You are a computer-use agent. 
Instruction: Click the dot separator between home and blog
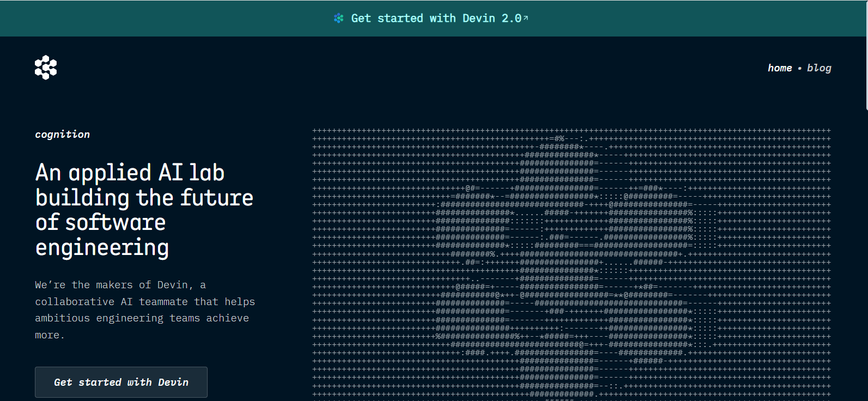click(799, 69)
